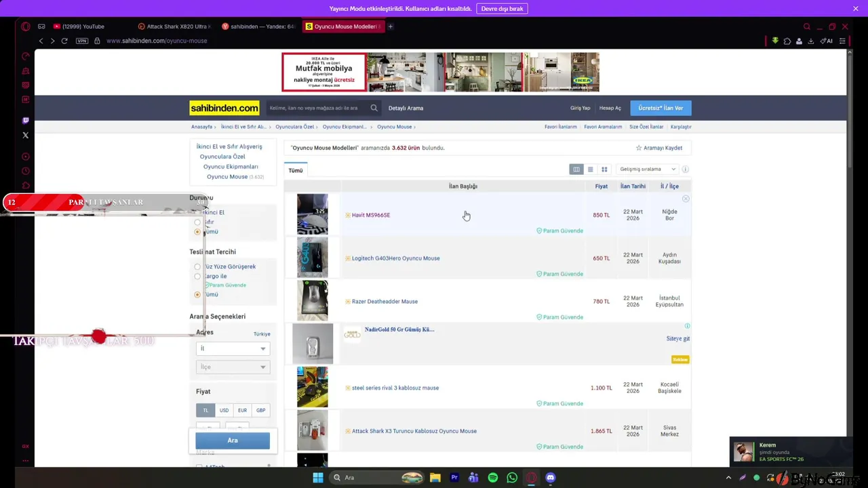Select the Tümü radio under Durumu
This screenshot has width=868, height=488.
(x=197, y=232)
